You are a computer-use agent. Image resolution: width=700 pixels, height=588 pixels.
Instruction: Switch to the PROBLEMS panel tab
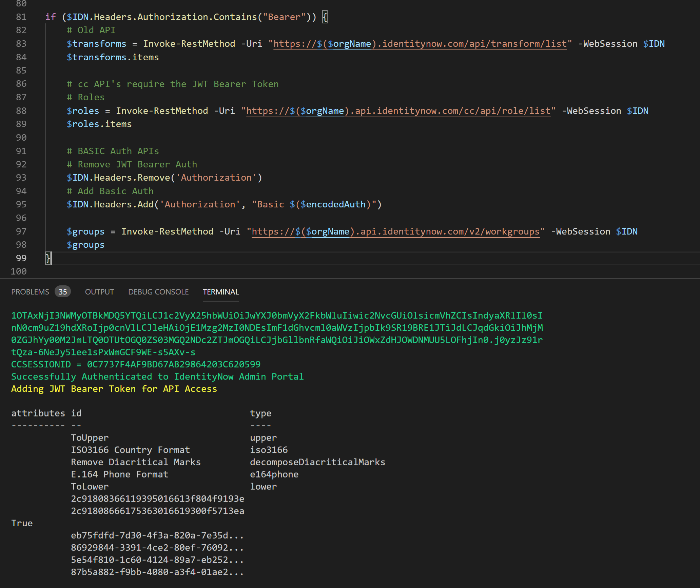pyautogui.click(x=30, y=291)
